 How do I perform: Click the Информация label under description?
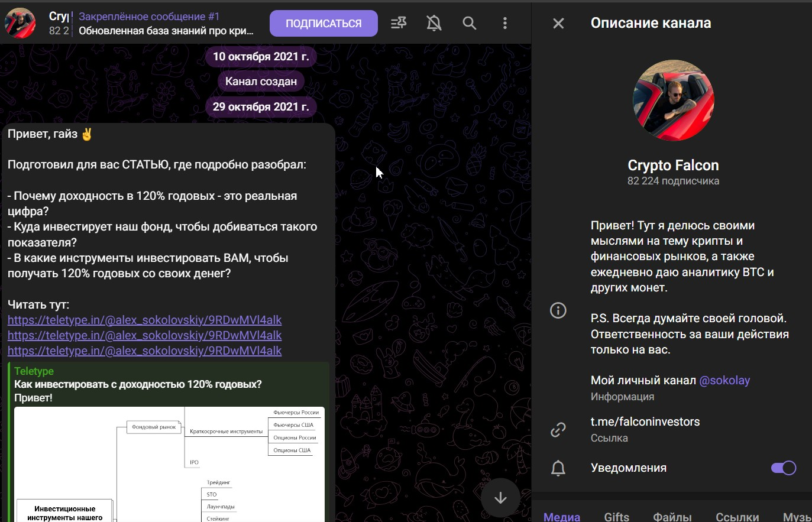tap(622, 397)
